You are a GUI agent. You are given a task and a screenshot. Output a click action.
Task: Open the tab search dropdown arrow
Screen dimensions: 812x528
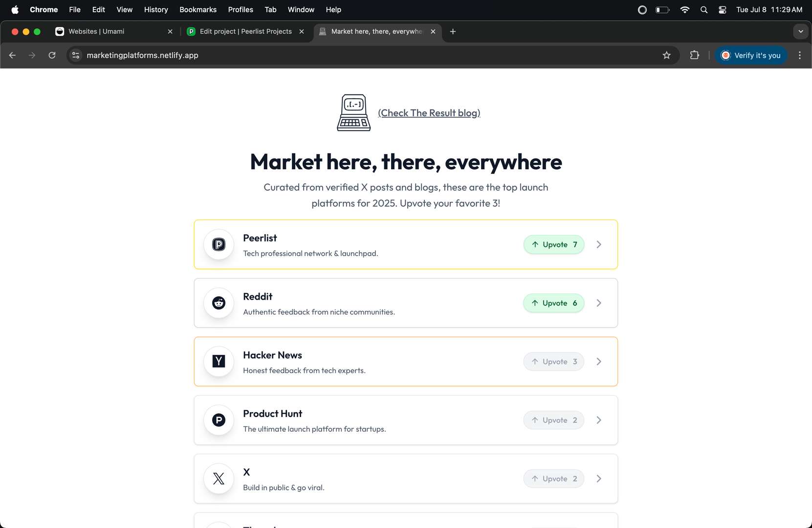pos(800,31)
